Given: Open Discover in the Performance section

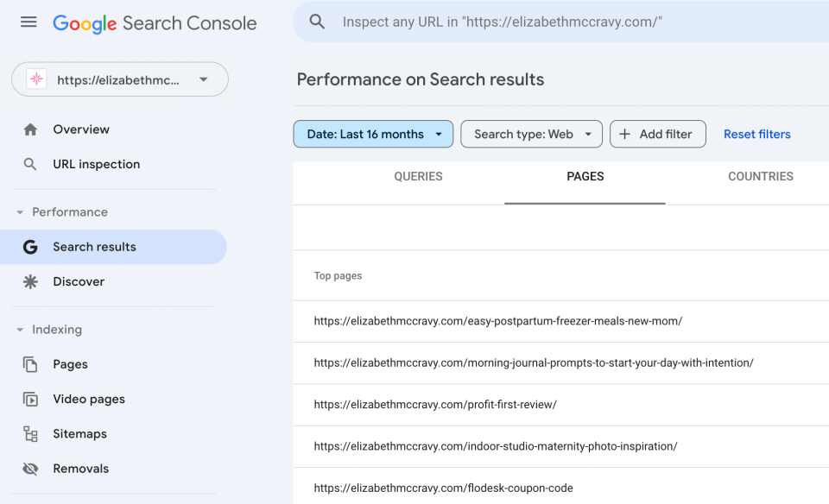Looking at the screenshot, I should 31,281.
